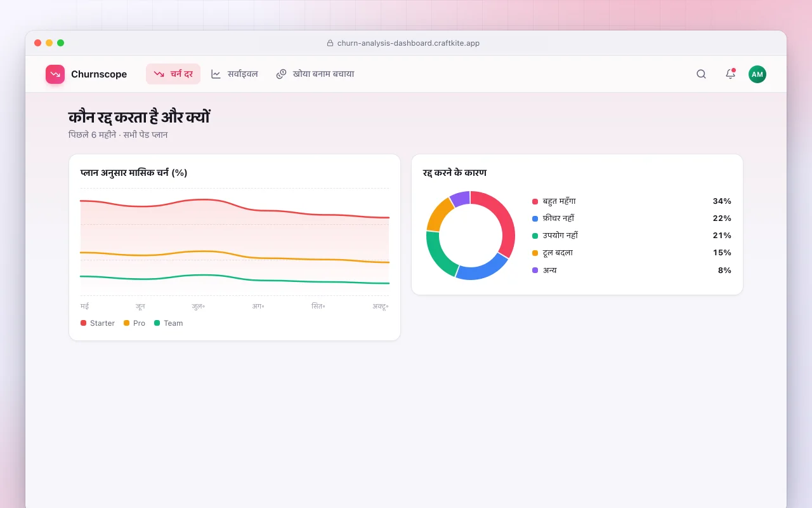Click the पिछले 6 महीने subtitle

click(118, 135)
